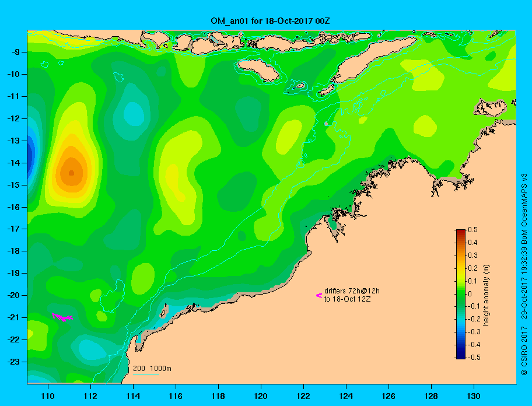Click longitude label '122'
This screenshot has height=406, width=532.
303,396
